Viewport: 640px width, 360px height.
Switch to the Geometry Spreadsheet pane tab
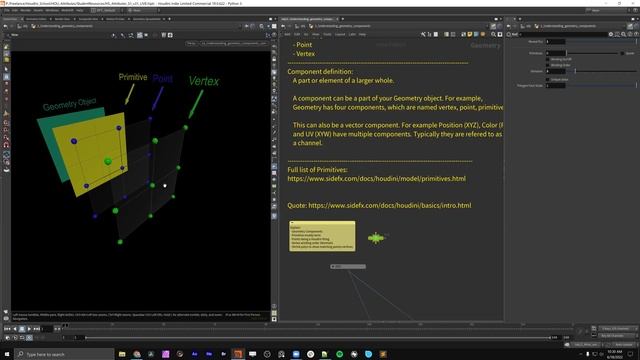pos(147,19)
